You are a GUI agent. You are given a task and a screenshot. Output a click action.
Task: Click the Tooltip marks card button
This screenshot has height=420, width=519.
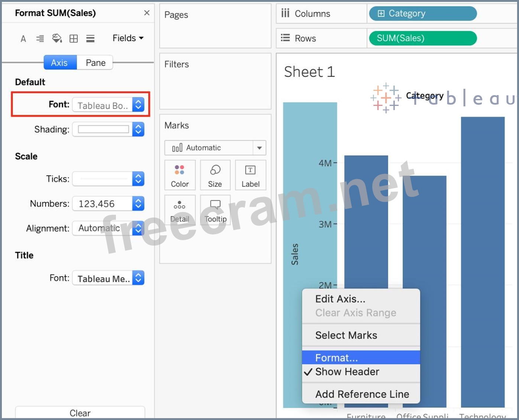pyautogui.click(x=215, y=211)
